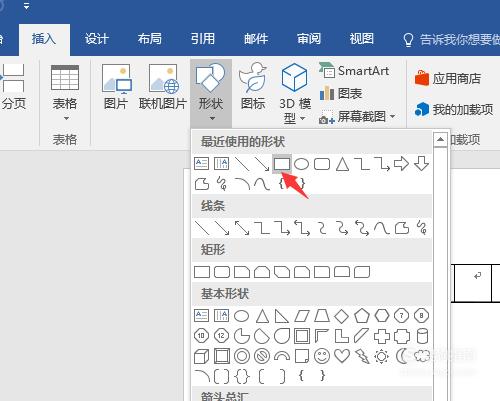Click the shapes gallery scroll-up arrow
Viewport: 500px width, 401px height.
[440, 139]
